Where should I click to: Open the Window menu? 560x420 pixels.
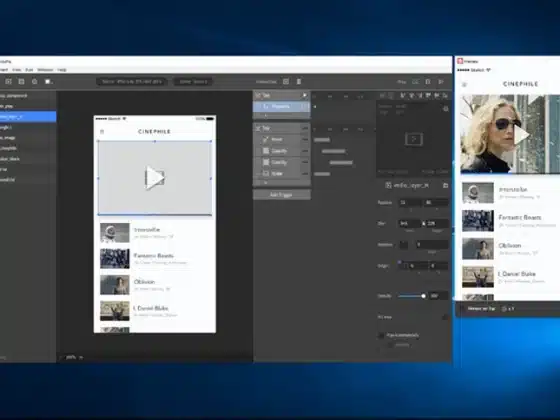click(45, 70)
